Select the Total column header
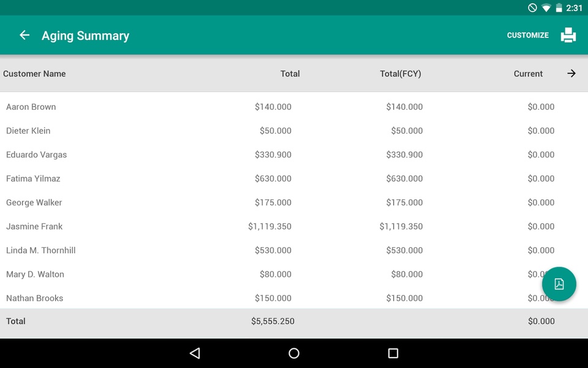588x368 pixels. pos(290,74)
